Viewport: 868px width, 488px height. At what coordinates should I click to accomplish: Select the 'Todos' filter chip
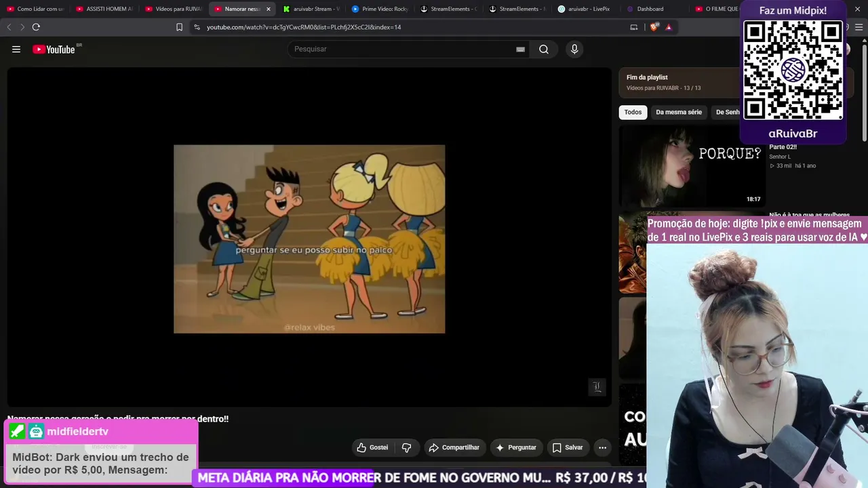[633, 113]
